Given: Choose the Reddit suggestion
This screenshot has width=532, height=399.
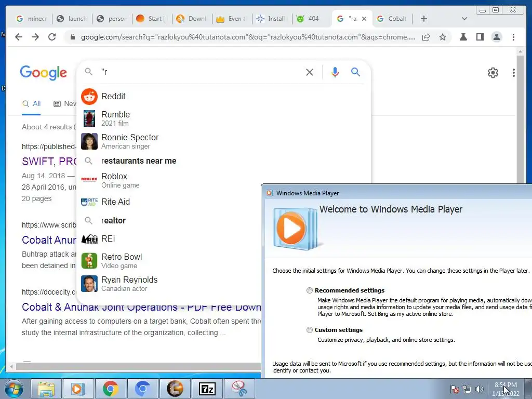Looking at the screenshot, I should coord(223,96).
